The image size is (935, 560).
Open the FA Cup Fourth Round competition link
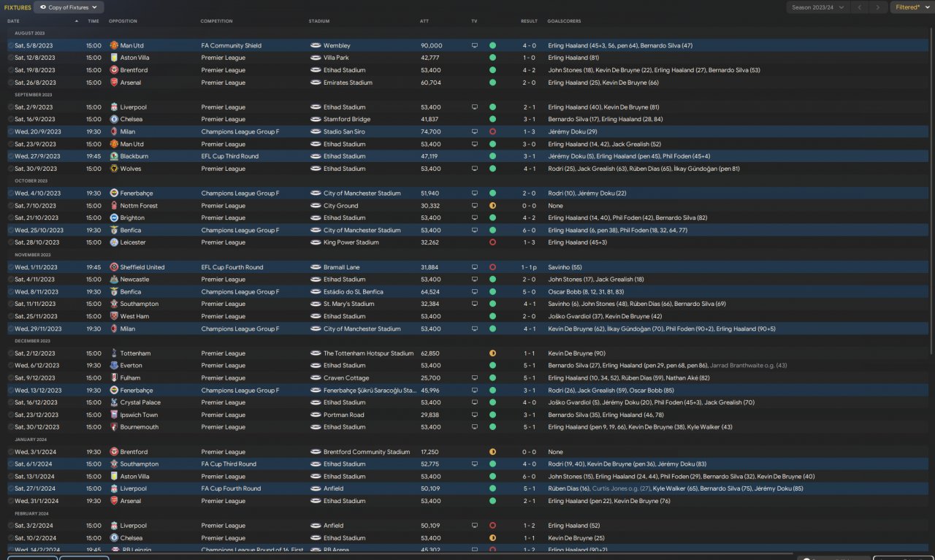[231, 488]
